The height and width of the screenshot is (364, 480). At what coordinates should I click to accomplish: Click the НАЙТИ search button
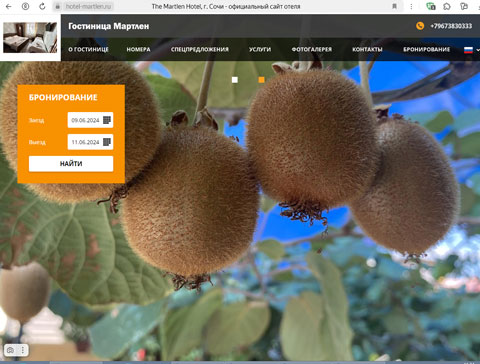coord(71,164)
